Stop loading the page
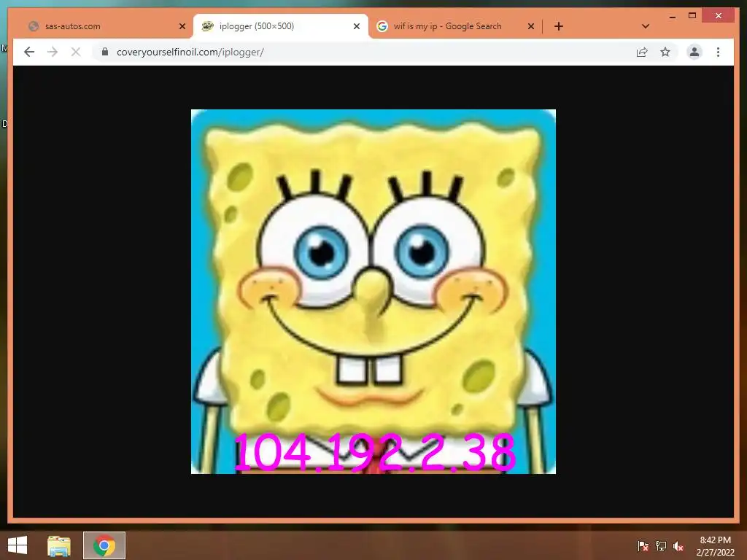 tap(76, 52)
